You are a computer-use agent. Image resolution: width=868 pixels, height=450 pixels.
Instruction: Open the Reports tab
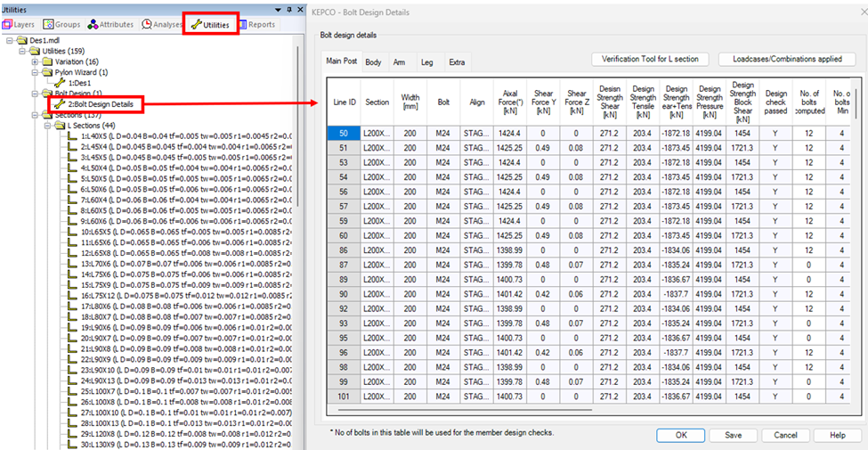[256, 25]
